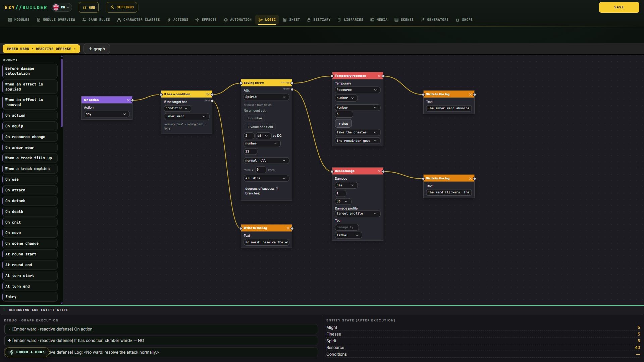Screen dimensions: 644x362
Task: Close the Deal damage node
Action: [379, 171]
